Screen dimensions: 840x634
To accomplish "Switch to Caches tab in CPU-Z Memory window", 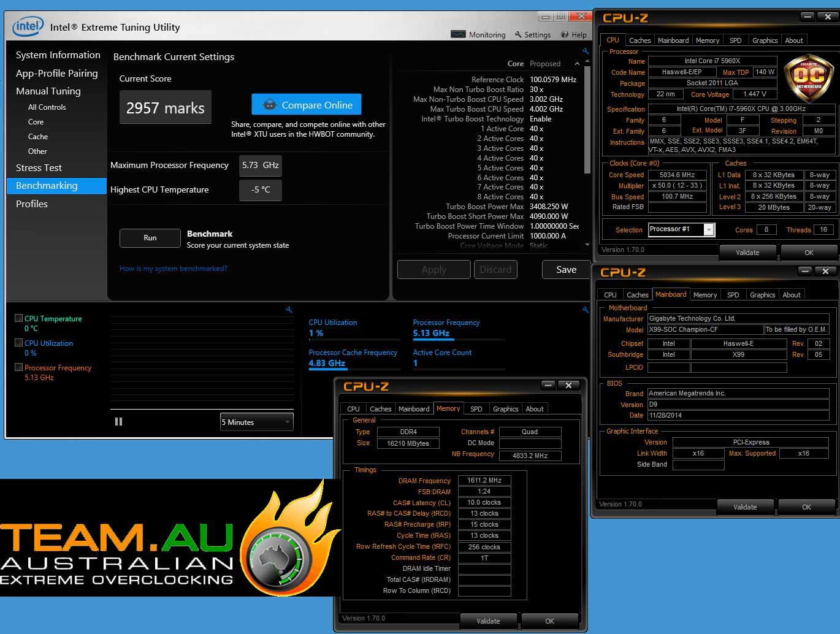I will click(381, 409).
